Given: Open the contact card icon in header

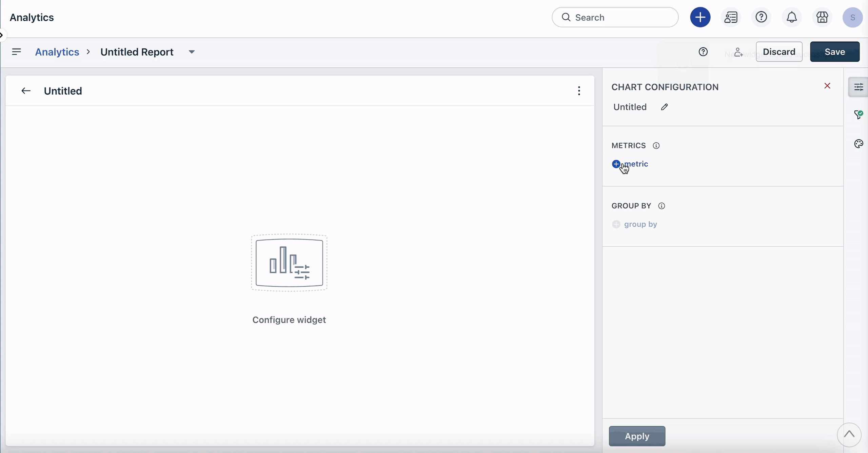Looking at the screenshot, I should 731,17.
